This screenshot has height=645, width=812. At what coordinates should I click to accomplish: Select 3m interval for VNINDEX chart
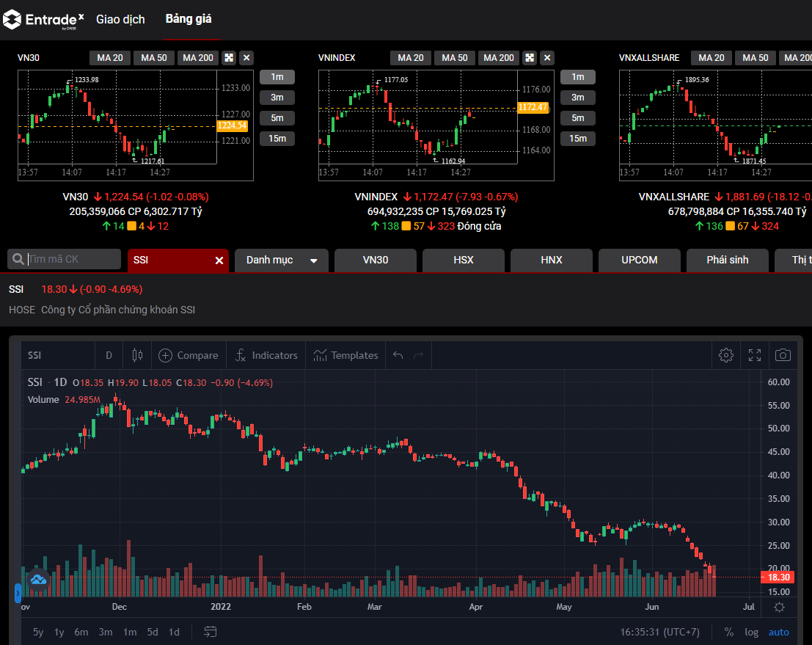[578, 98]
